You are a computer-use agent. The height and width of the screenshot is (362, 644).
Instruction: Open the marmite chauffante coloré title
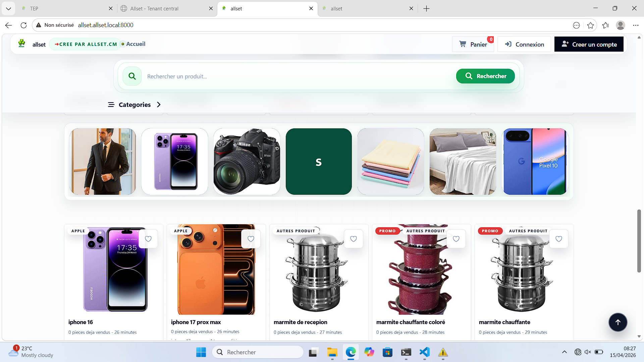click(x=411, y=322)
